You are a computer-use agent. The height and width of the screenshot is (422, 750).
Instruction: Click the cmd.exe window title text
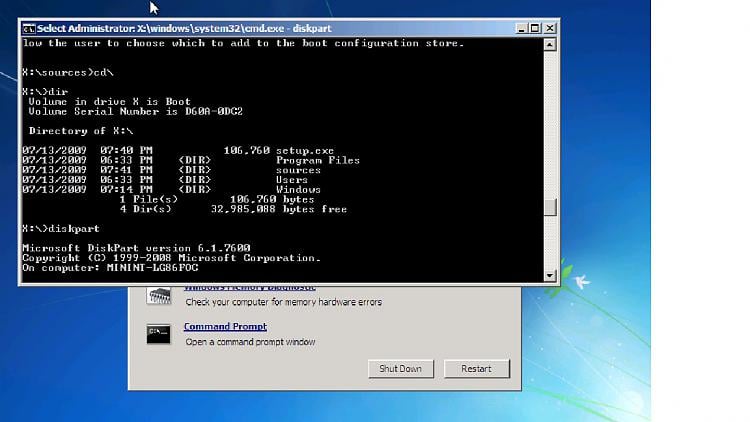(184, 29)
